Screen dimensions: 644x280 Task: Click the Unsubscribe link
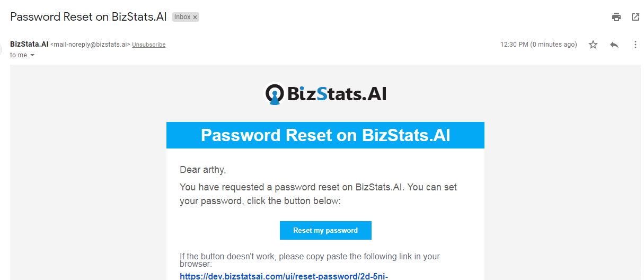click(149, 45)
